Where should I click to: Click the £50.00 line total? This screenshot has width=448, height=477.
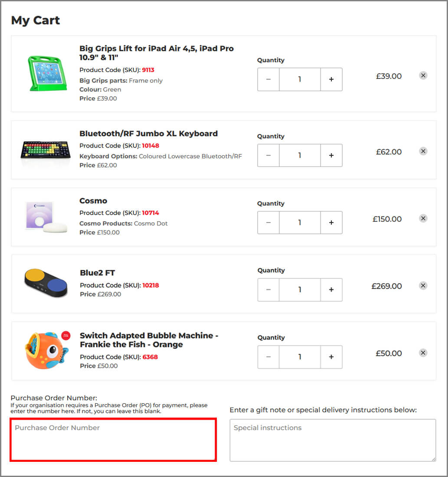[389, 353]
